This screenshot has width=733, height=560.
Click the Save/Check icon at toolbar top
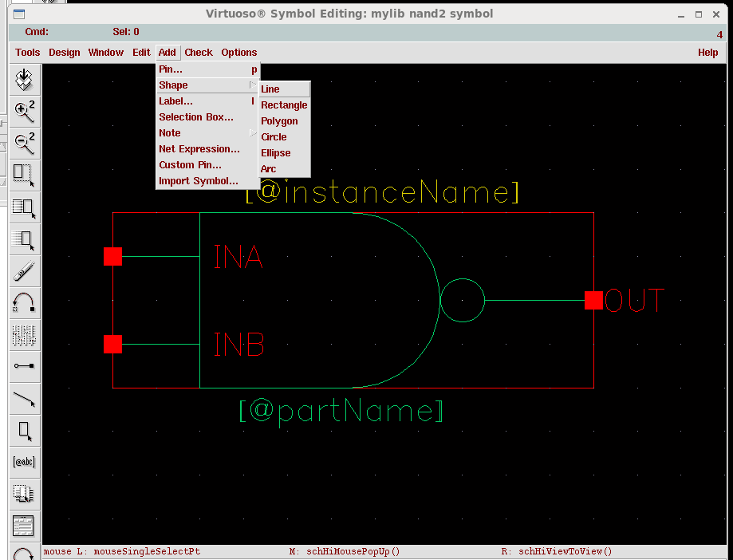pyautogui.click(x=24, y=80)
